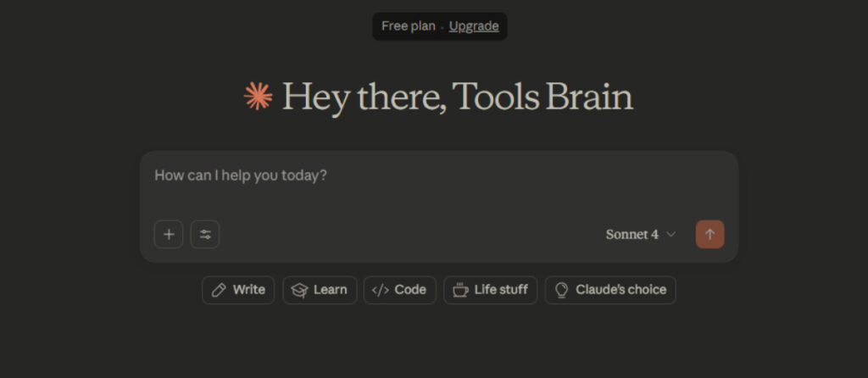The image size is (868, 378).
Task: Click the graduation cap icon on Learn
Action: (x=299, y=290)
